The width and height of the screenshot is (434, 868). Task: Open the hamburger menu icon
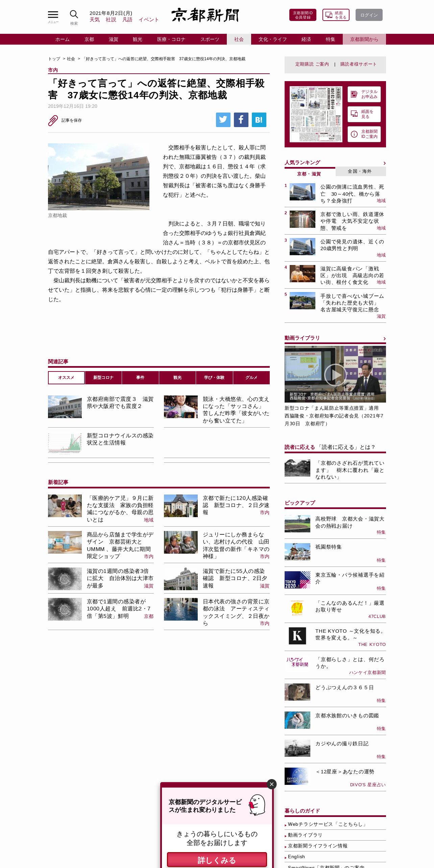point(53,15)
